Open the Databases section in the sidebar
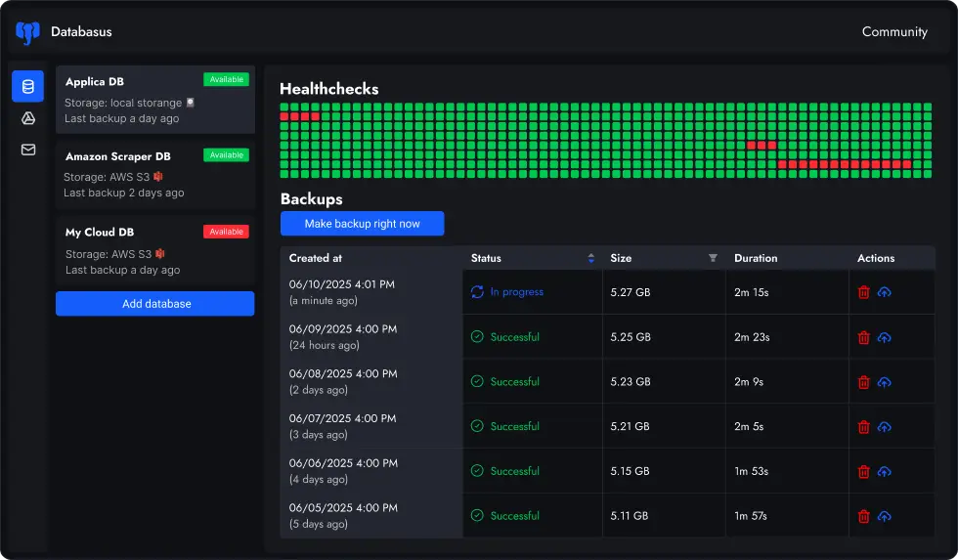 (27, 86)
